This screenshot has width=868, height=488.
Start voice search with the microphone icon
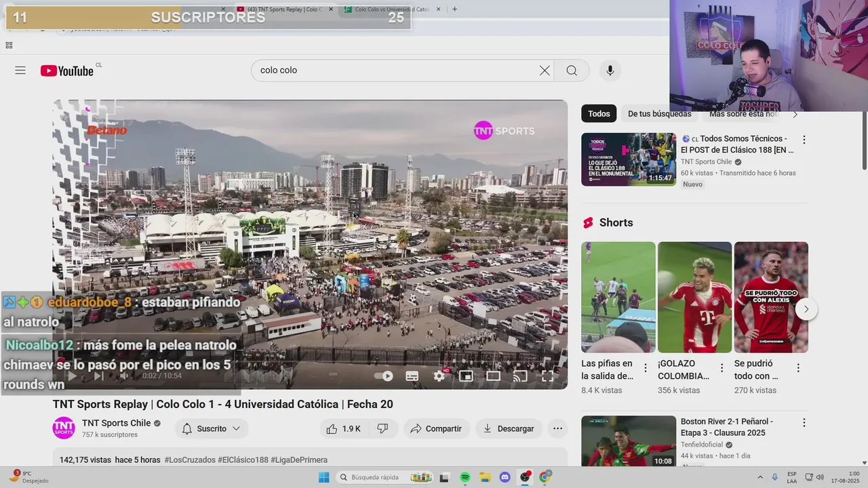[x=610, y=70]
